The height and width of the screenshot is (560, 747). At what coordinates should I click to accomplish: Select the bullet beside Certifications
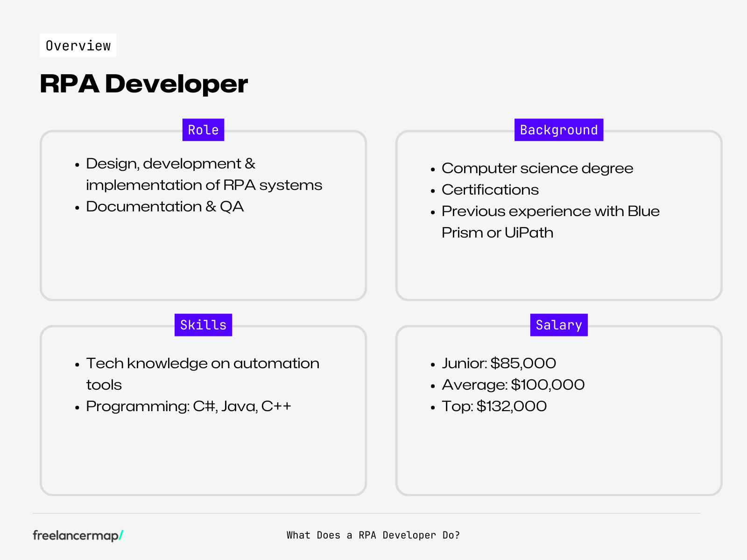pos(433,190)
